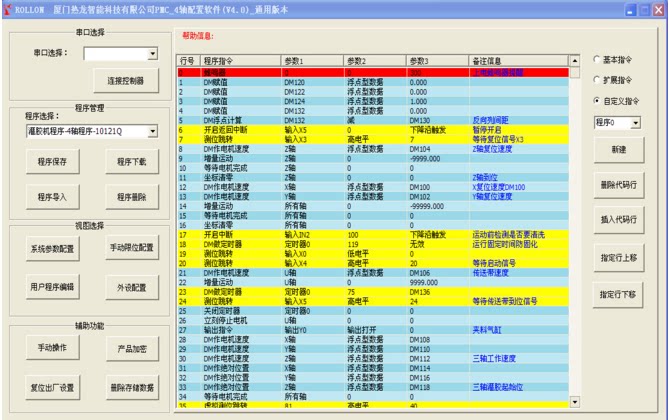This screenshot has width=669, height=420.
Task: Open 手动限位配置 view
Action: [x=131, y=247]
